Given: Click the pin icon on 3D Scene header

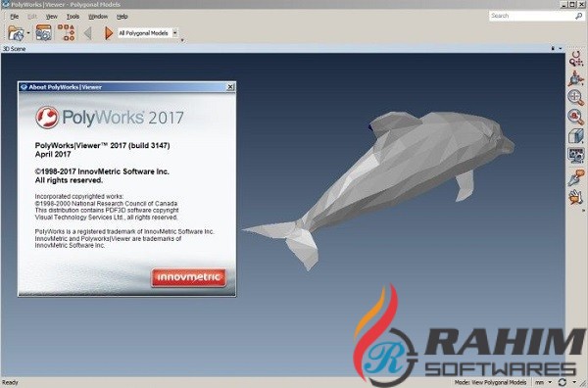Looking at the screenshot, I should pyautogui.click(x=553, y=49).
